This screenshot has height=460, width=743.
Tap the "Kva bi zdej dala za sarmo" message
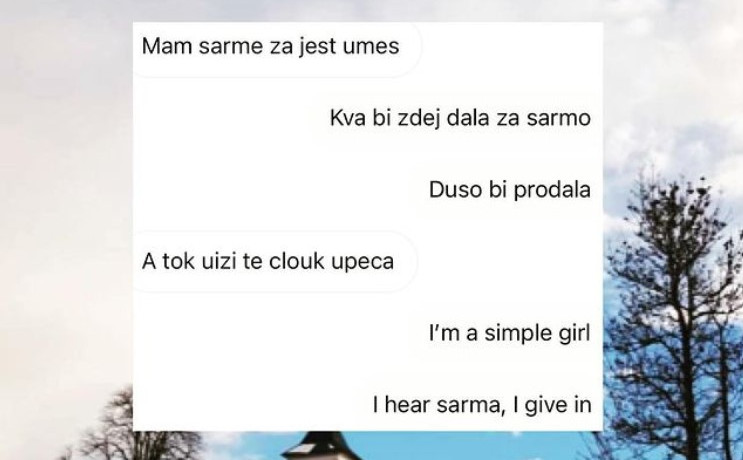pyautogui.click(x=460, y=118)
